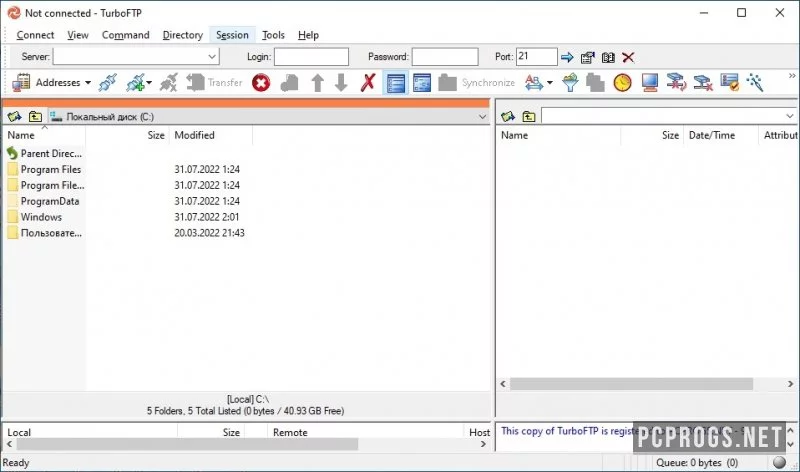This screenshot has width=800, height=472.
Task: Select the Windows folder
Action: click(x=35, y=217)
